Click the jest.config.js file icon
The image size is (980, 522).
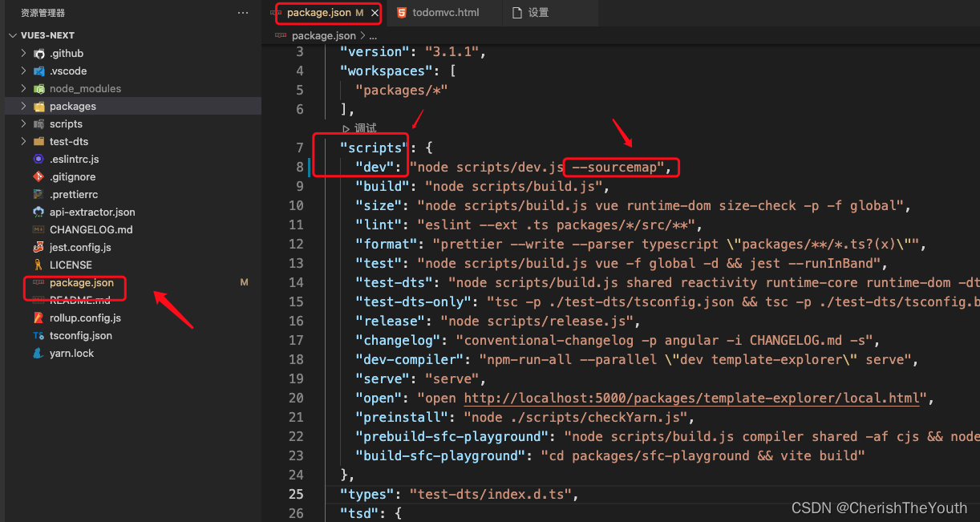[x=38, y=247]
